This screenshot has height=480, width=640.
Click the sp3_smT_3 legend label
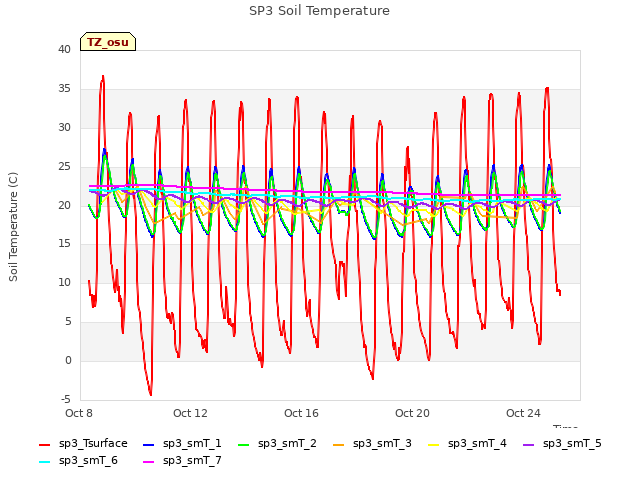pos(382,443)
